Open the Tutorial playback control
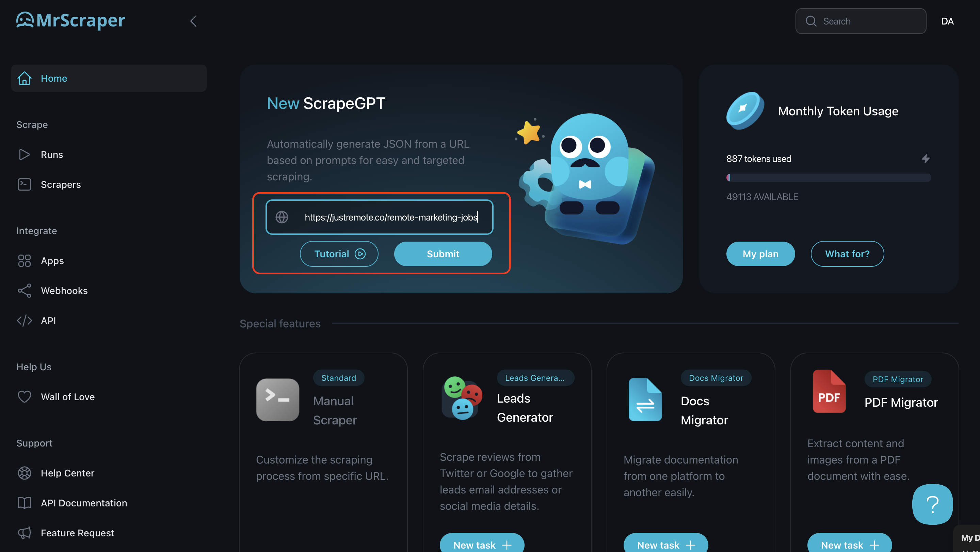 tap(339, 254)
